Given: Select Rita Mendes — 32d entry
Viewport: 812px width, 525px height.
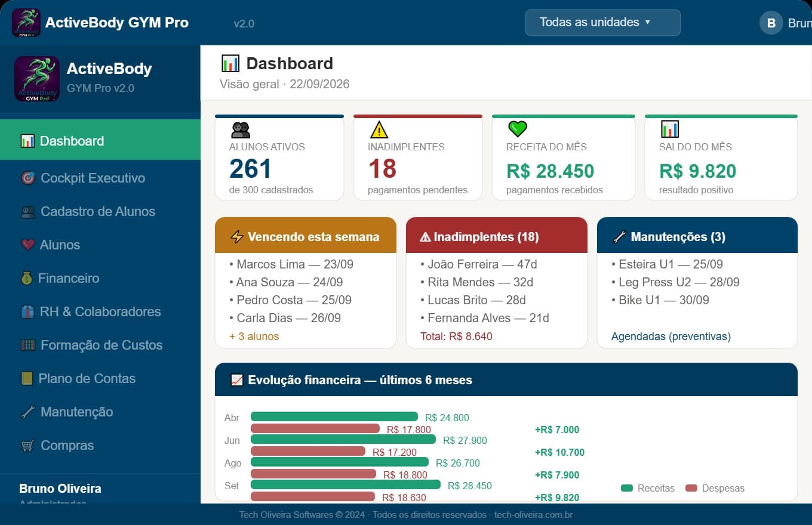Looking at the screenshot, I should [x=476, y=282].
